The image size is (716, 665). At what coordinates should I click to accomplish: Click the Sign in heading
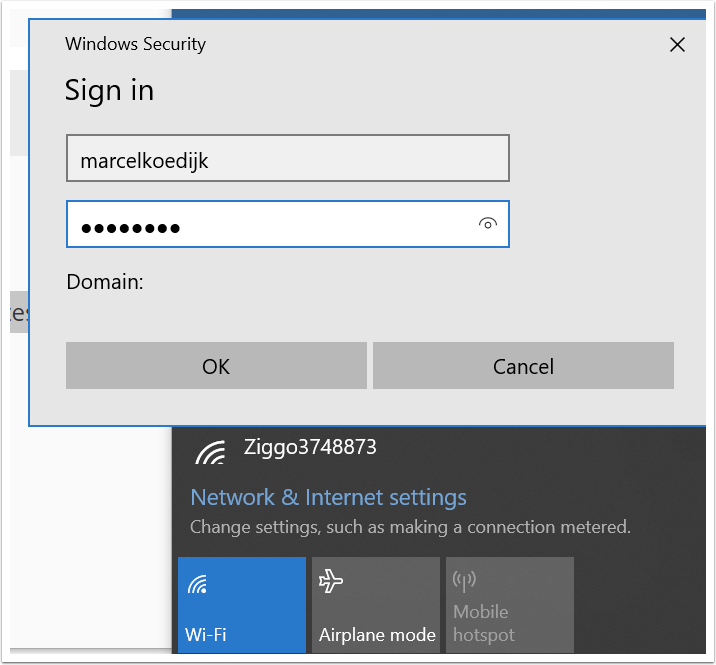(109, 90)
